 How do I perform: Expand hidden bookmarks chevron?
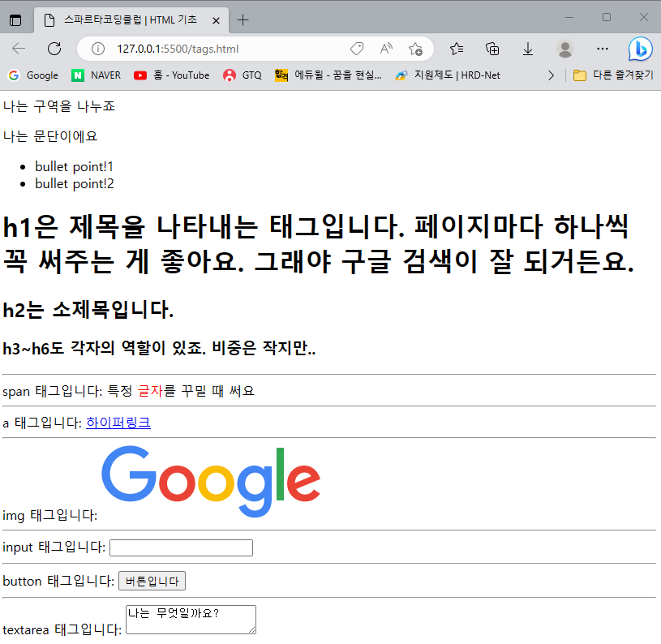(551, 75)
